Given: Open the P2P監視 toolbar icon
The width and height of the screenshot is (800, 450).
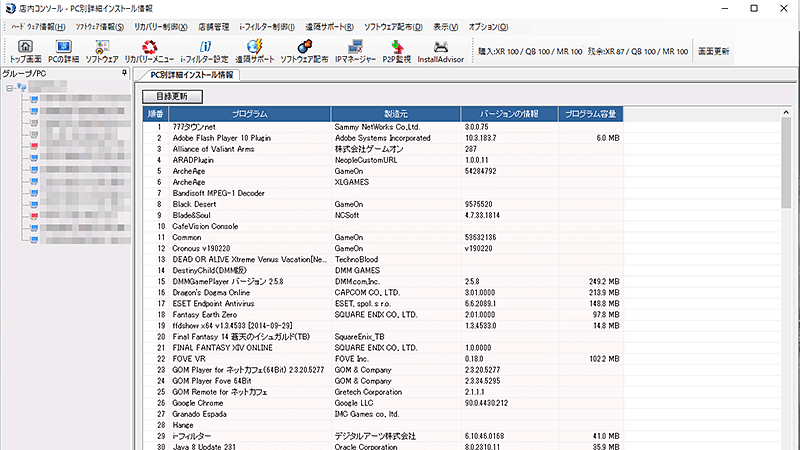Looking at the screenshot, I should tap(396, 52).
